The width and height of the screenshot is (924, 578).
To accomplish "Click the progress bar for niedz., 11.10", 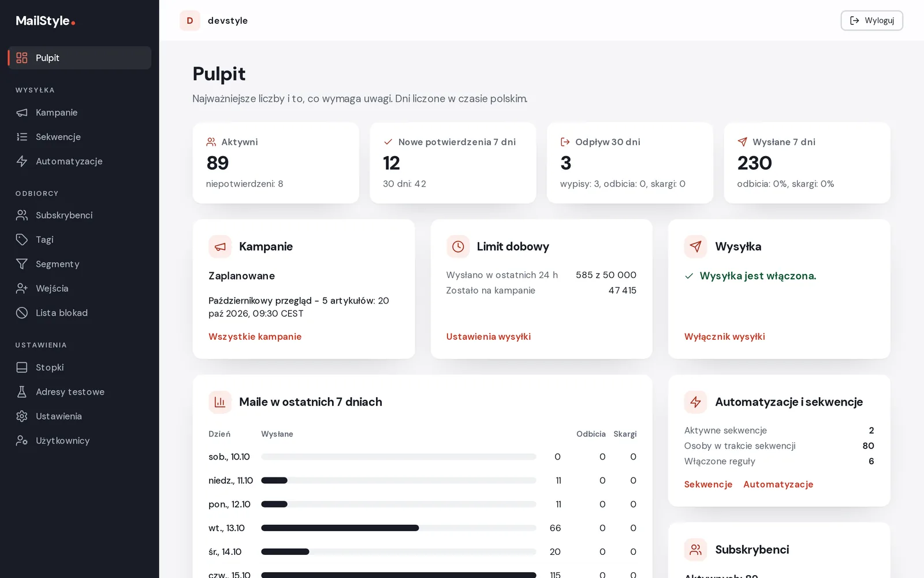I will coord(398,480).
